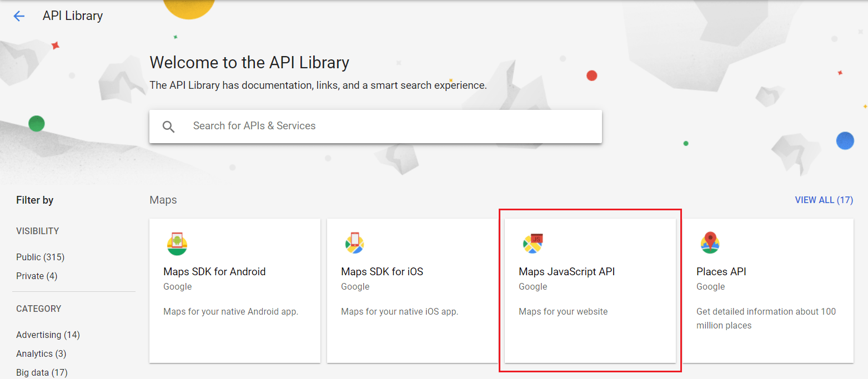Select the Analytics category filter
This screenshot has height=379, width=868.
(41, 353)
